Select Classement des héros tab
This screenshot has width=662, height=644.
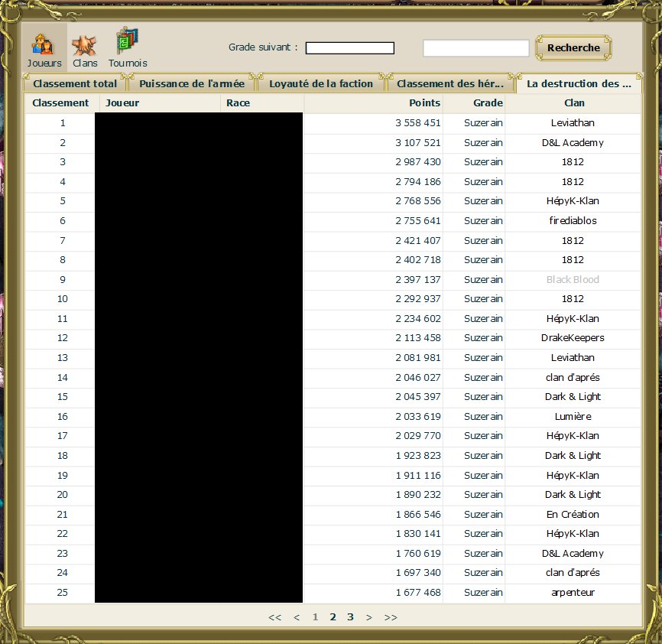450,83
